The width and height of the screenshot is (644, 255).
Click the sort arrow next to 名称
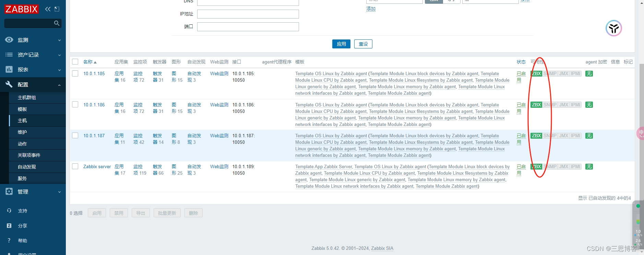pyautogui.click(x=95, y=62)
